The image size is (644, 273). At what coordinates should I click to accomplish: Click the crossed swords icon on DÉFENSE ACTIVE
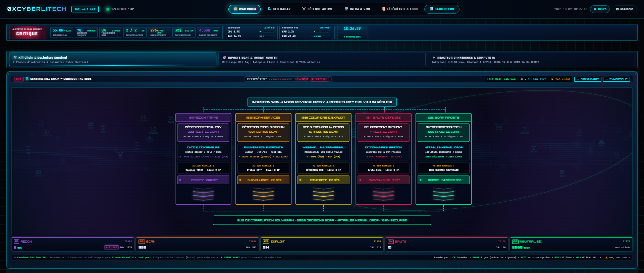click(x=304, y=9)
